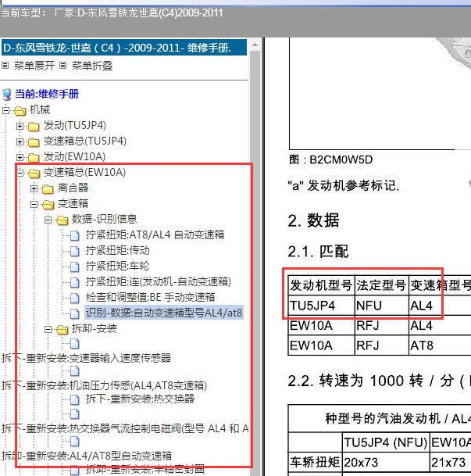Collapse the 变速箱总(EW10A) folder node
The width and height of the screenshot is (471, 476).
click(x=20, y=173)
